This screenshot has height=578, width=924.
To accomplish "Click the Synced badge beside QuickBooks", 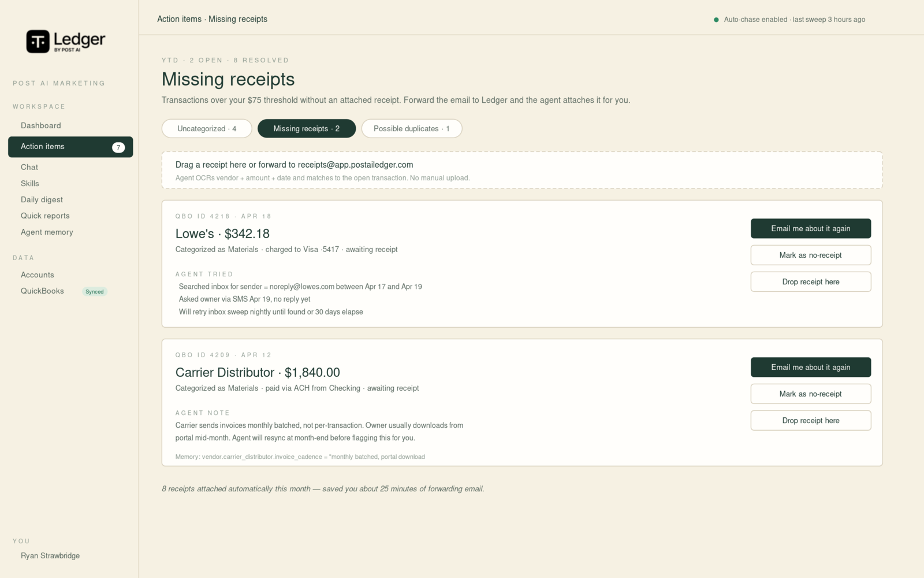I will coord(95,292).
